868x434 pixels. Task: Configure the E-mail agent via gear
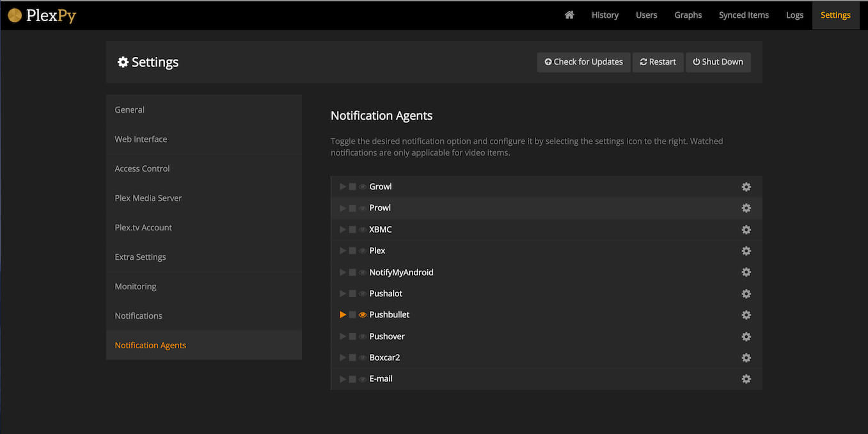click(746, 379)
